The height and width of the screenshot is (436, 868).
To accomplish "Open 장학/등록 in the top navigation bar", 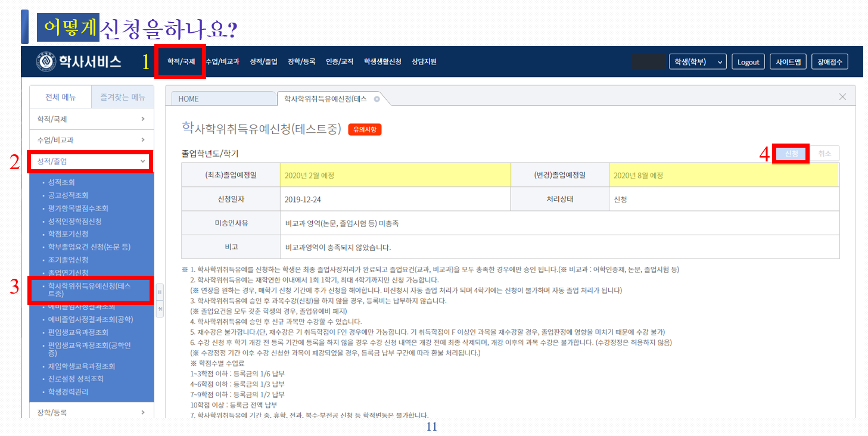I will pos(301,62).
